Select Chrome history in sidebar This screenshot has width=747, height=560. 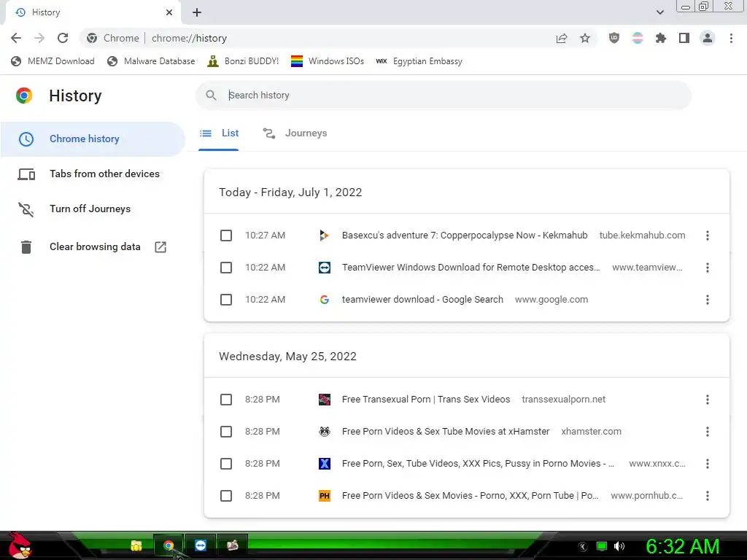point(93,139)
